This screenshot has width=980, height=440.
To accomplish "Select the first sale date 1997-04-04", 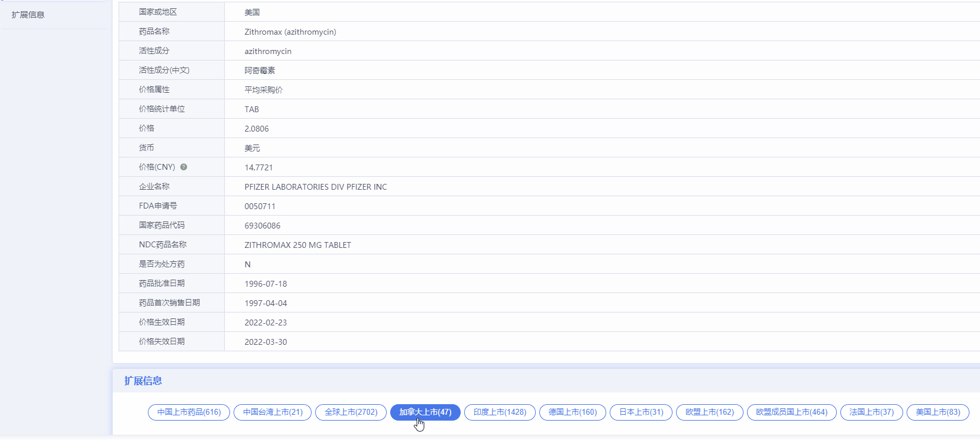I will pos(266,303).
